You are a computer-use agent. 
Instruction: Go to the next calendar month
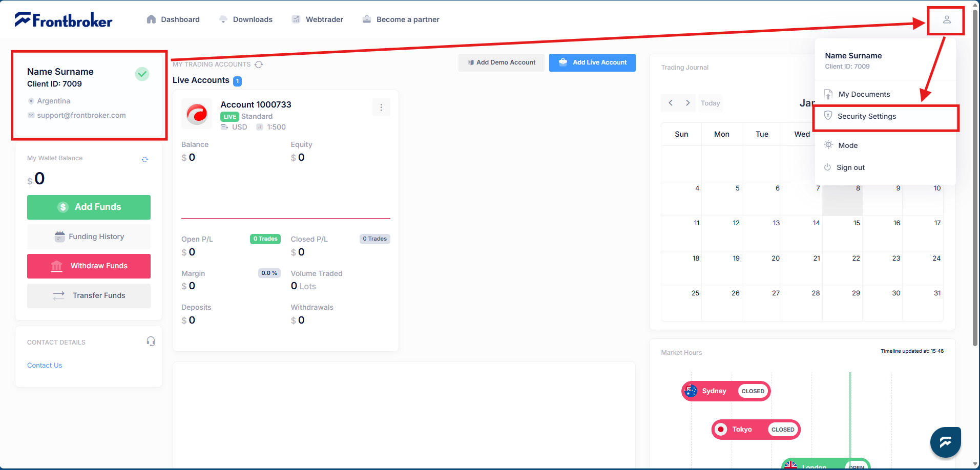(x=687, y=103)
